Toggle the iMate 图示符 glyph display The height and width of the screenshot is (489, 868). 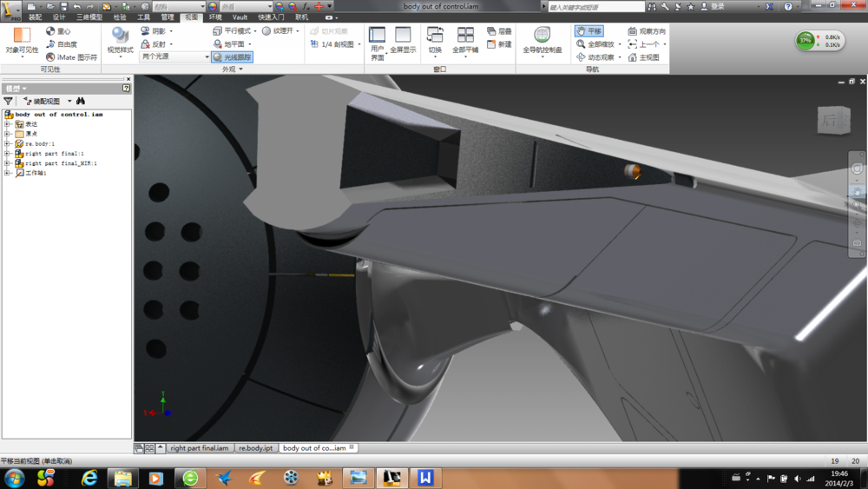tap(71, 57)
